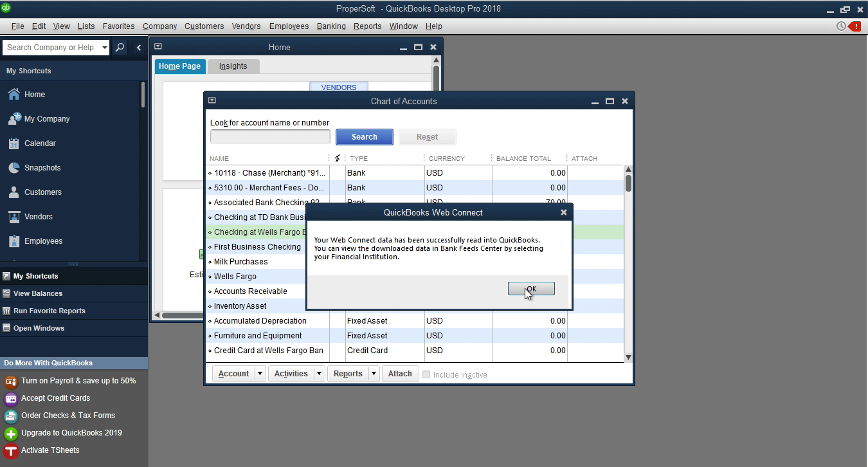The image size is (868, 467).
Task: Open the Home window control menu icon
Action: (158, 46)
